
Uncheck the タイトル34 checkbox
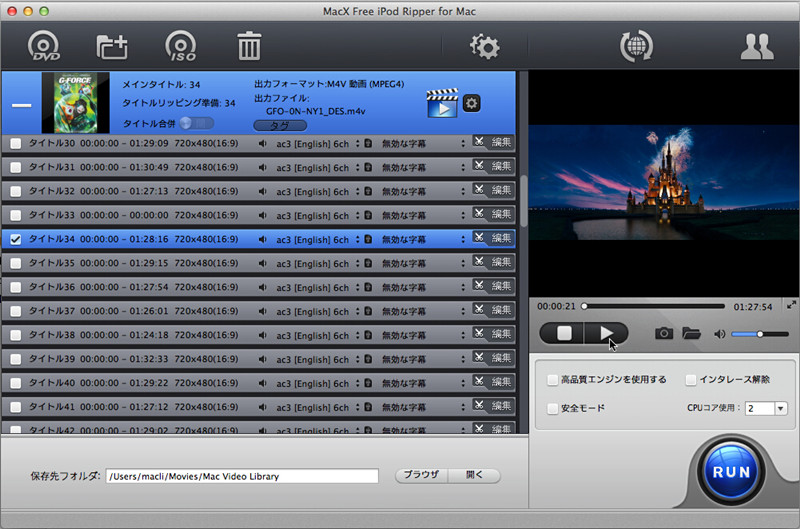16,239
